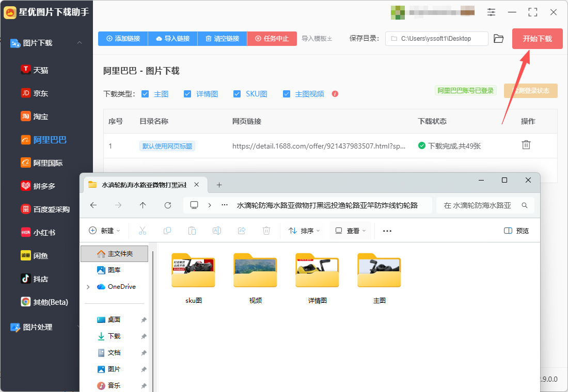Clear links with 清空链接
This screenshot has height=392, width=568.
223,38
